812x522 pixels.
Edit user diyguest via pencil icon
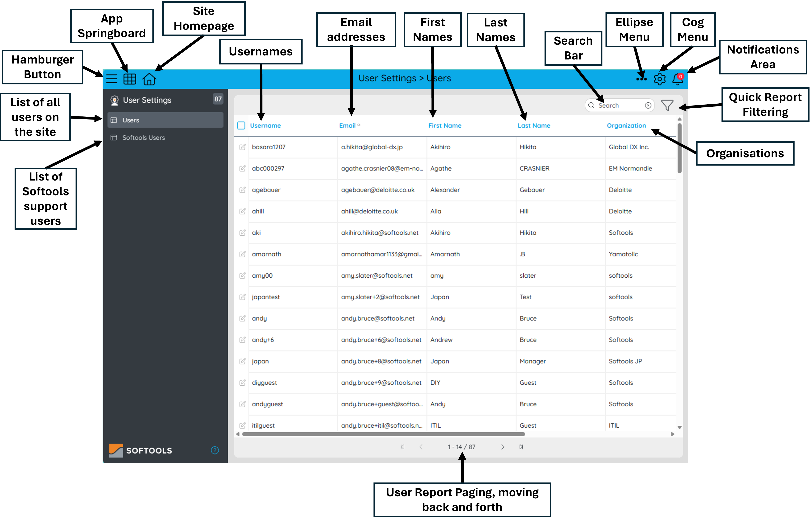(242, 382)
